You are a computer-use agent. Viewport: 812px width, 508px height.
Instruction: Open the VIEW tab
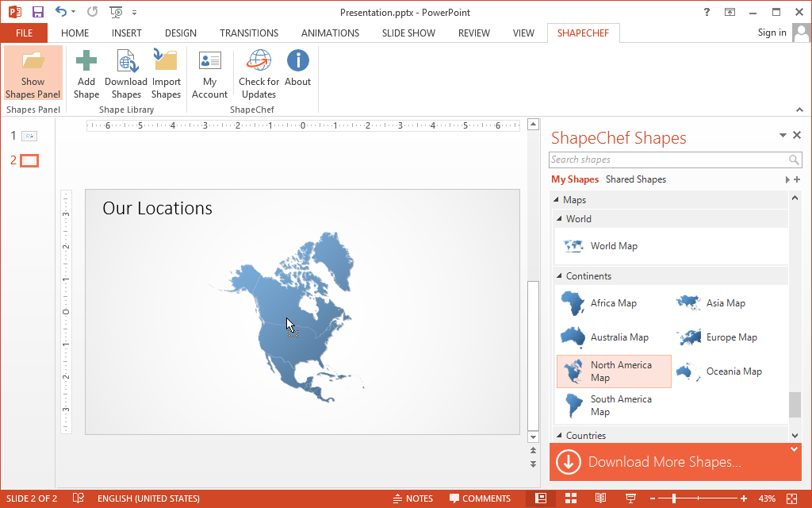coord(523,33)
